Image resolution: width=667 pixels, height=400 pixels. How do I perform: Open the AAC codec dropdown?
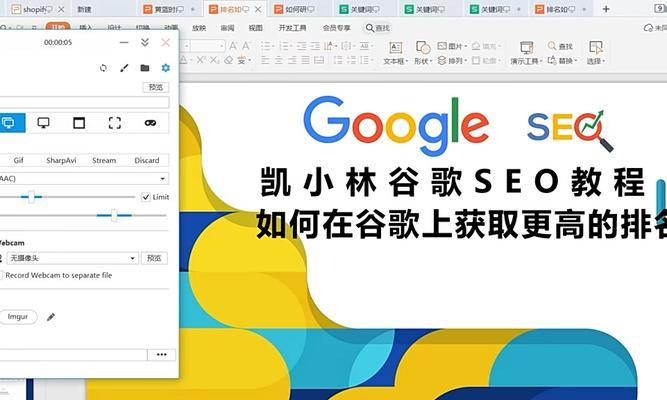(x=84, y=178)
